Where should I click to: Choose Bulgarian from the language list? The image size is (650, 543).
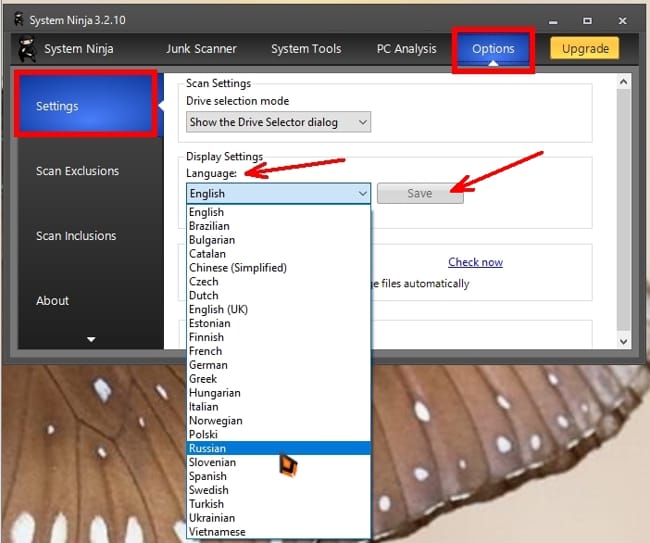point(278,240)
